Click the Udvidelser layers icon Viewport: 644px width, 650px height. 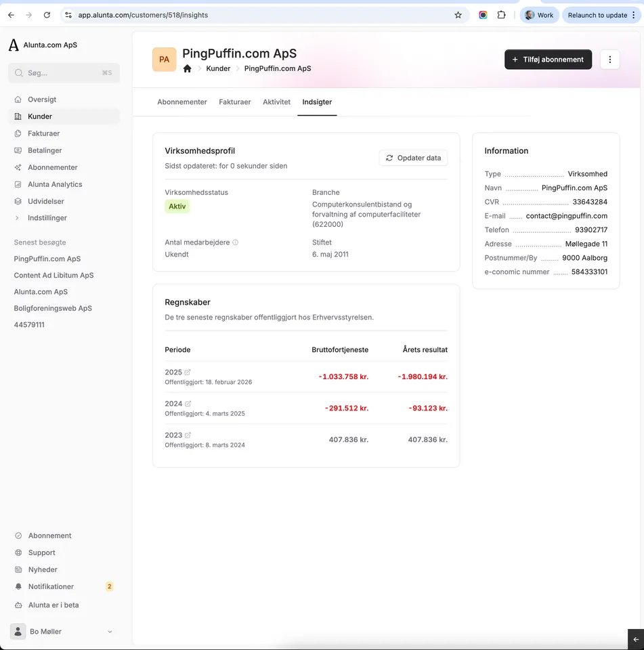18,202
